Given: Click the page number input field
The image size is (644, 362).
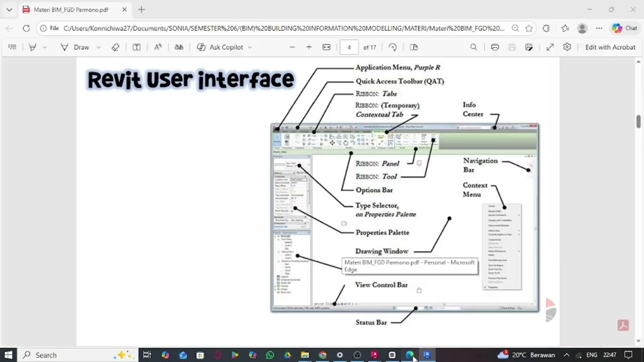Looking at the screenshot, I should [349, 47].
